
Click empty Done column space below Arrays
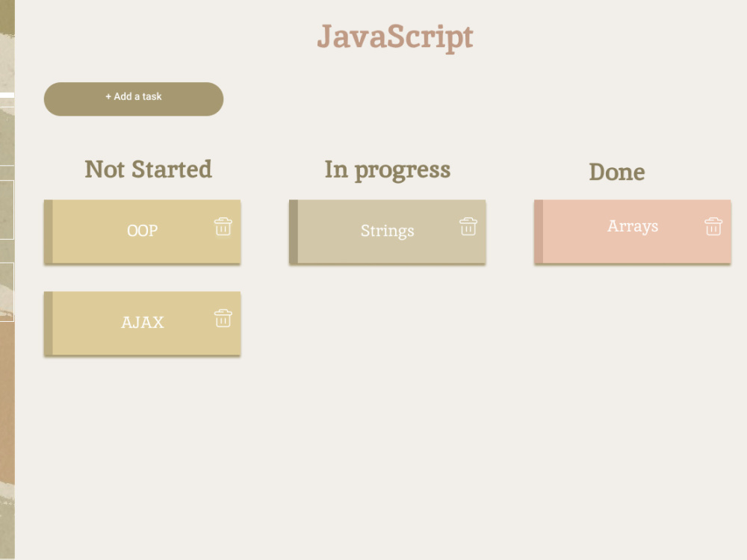click(633, 381)
